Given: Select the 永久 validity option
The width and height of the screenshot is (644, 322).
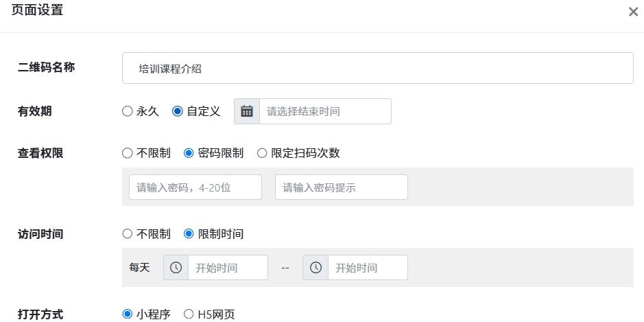Looking at the screenshot, I should [x=128, y=111].
